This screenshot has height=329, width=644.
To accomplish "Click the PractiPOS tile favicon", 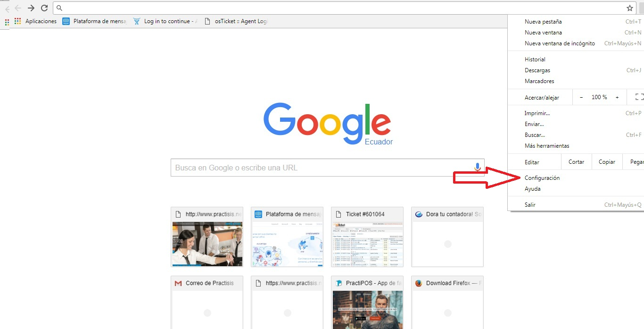I will [x=339, y=283].
